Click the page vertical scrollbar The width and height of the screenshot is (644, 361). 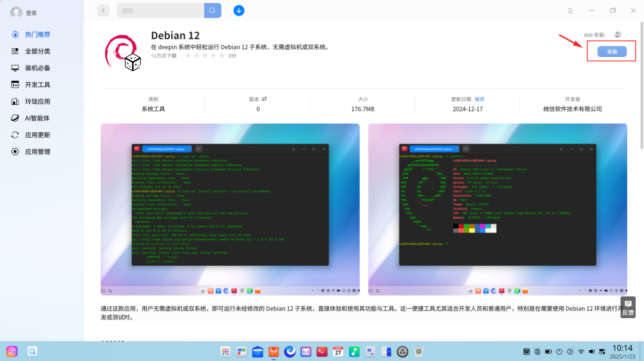coord(642,86)
